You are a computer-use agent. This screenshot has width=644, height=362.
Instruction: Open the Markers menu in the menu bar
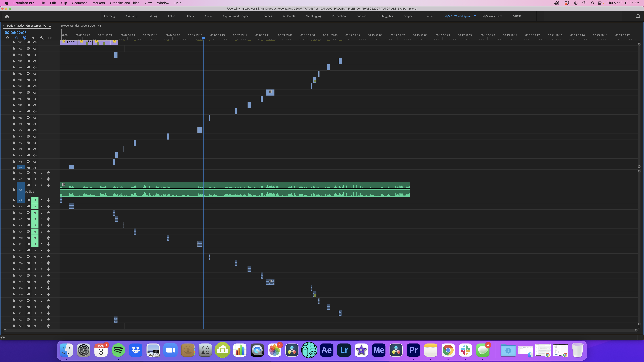pos(98,3)
